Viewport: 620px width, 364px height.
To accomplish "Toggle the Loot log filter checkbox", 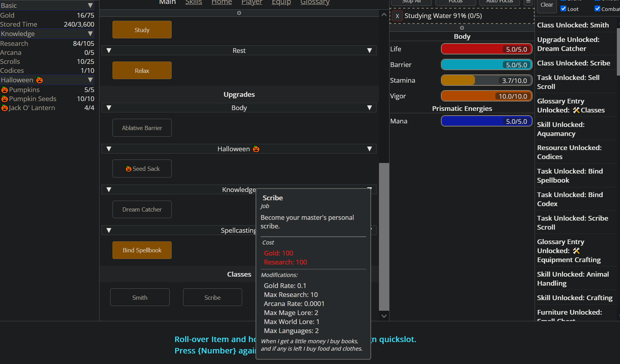I will (564, 9).
